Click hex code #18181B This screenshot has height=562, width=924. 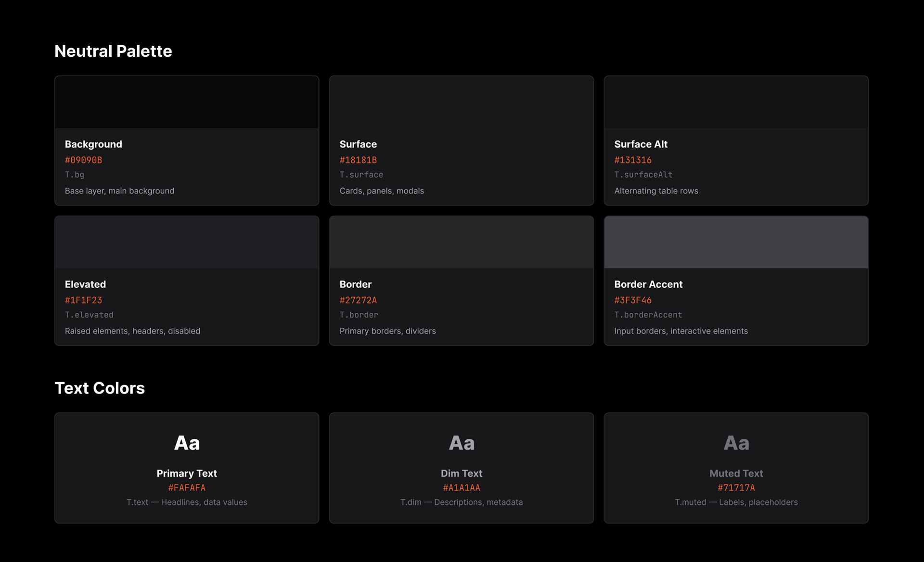click(x=358, y=160)
